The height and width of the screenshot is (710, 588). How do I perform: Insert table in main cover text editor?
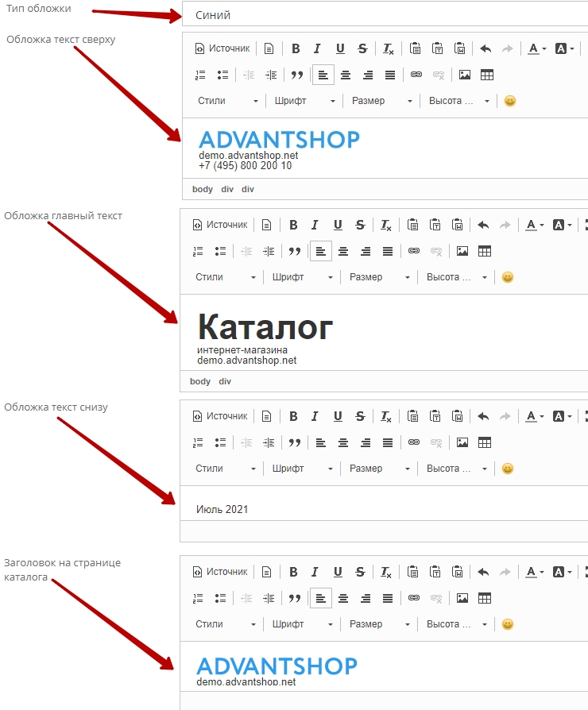click(485, 251)
